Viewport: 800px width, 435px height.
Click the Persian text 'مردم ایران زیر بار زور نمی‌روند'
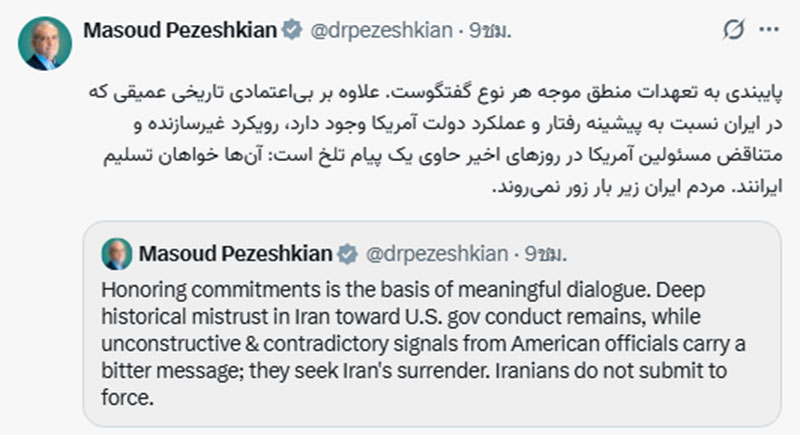[x=612, y=187]
